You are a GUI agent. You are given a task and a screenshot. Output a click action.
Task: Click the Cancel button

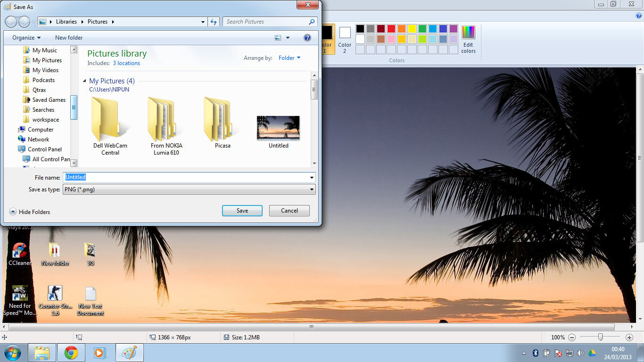(x=289, y=211)
